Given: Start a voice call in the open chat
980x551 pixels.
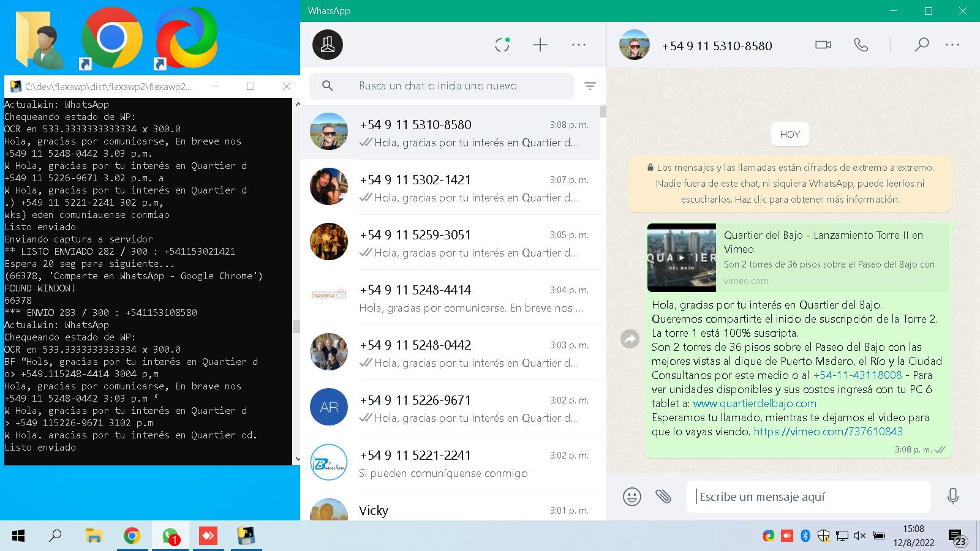Looking at the screenshot, I should click(x=861, y=45).
